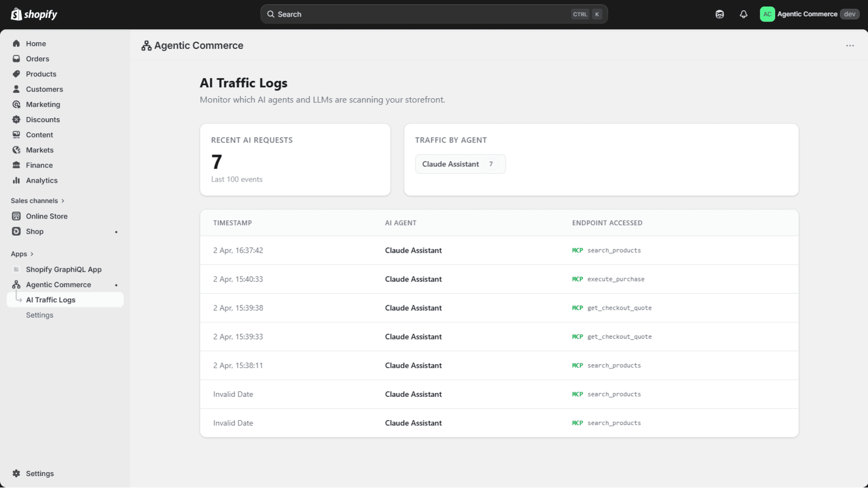The height and width of the screenshot is (488, 868).
Task: Open the Orders section icon in sidebar
Action: [x=16, y=59]
